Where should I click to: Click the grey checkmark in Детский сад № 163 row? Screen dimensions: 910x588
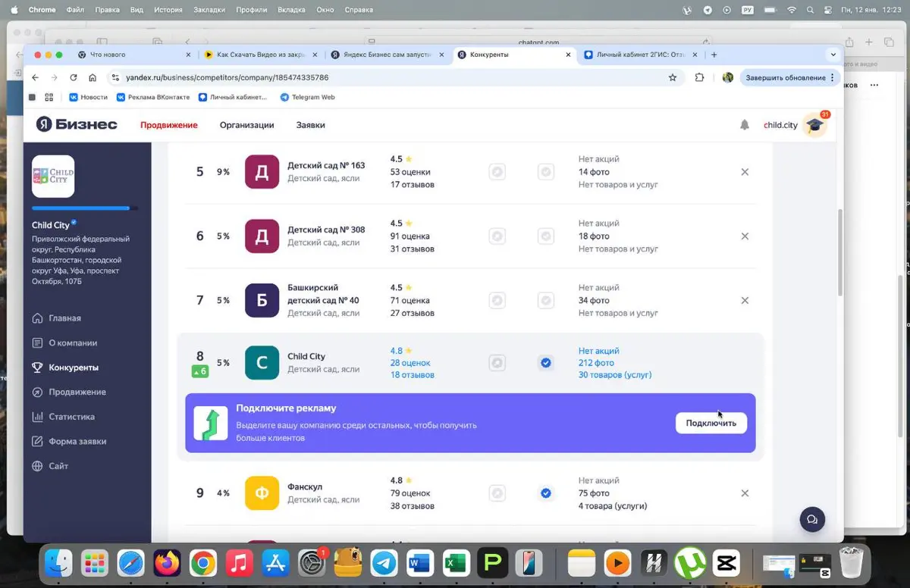point(545,172)
